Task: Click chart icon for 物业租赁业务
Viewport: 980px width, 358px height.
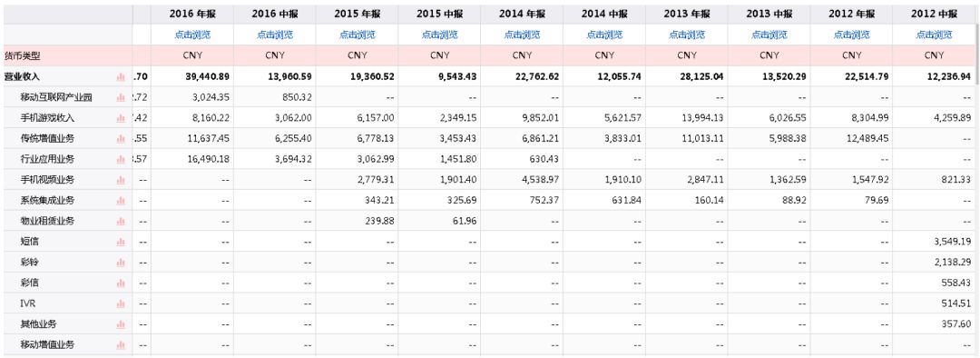Action: pos(121,222)
